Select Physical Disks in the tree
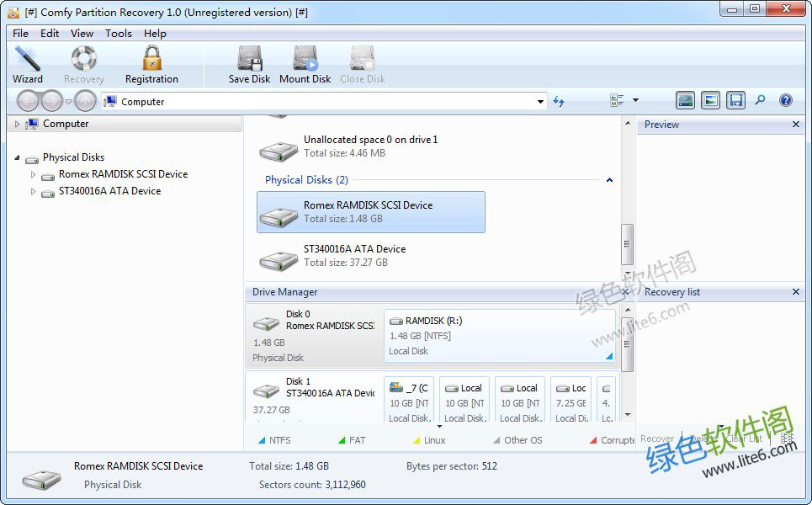Screen dimensions: 812x505 pyautogui.click(x=73, y=157)
